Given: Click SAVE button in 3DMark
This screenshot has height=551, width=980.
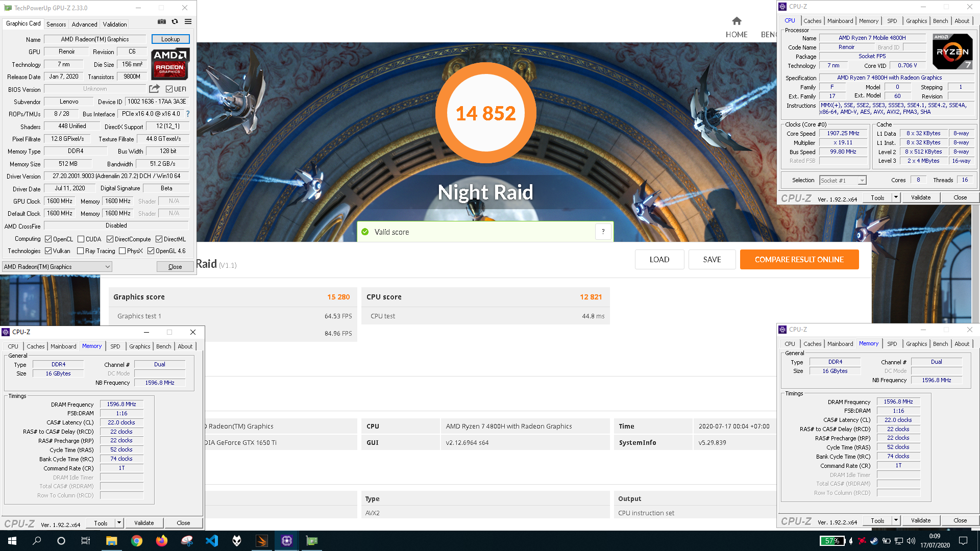Looking at the screenshot, I should [712, 259].
